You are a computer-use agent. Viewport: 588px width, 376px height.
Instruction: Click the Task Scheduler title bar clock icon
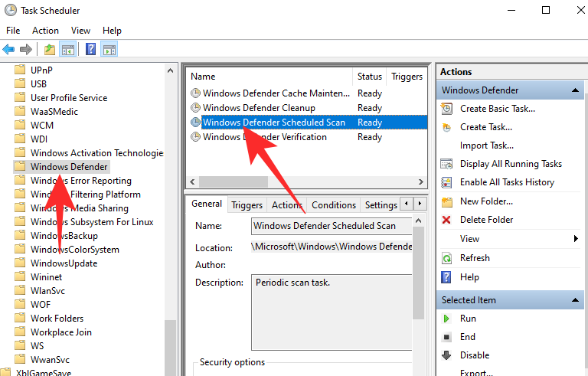click(11, 10)
